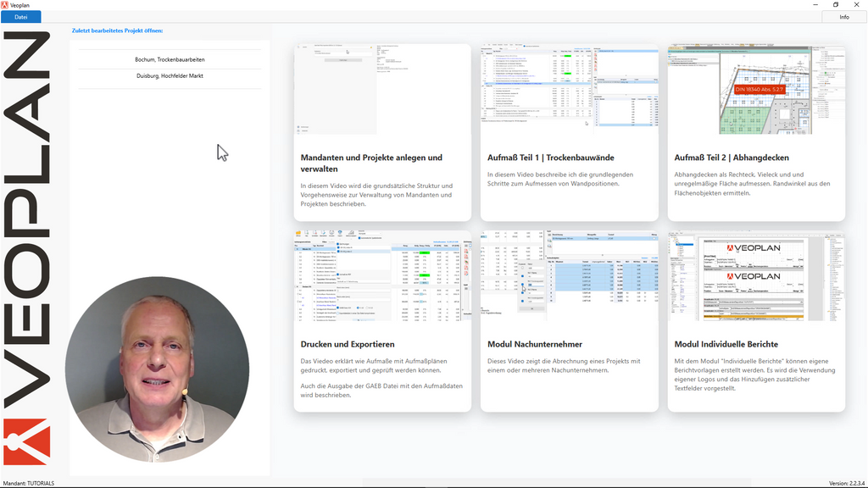Select the 'Modul Individuelle Berichte' card title
Screen dimensions: 868x488
tap(728, 344)
